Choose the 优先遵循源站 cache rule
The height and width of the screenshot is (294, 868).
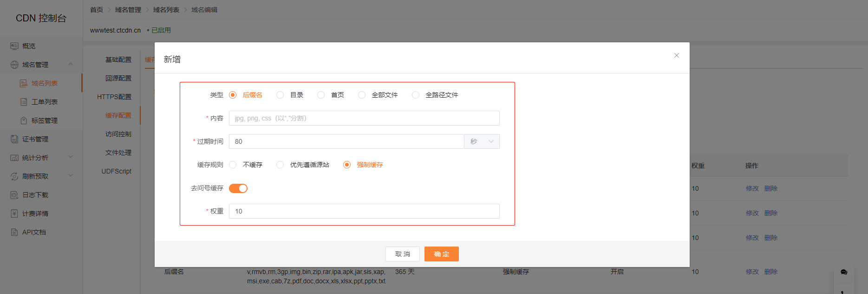point(280,165)
